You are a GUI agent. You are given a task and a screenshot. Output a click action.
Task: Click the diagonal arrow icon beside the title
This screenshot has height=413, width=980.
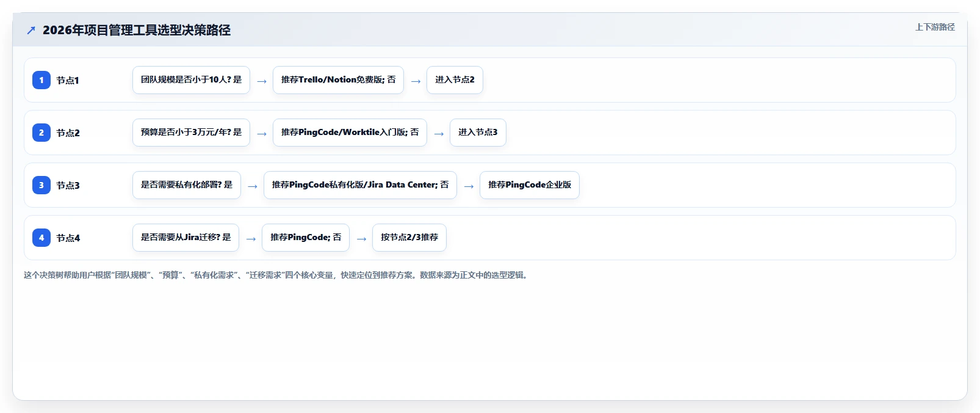click(31, 30)
